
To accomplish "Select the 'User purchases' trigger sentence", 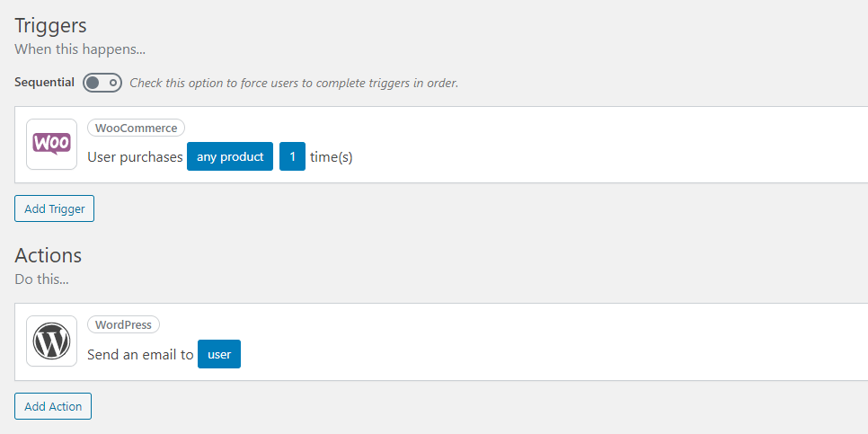I will [135, 157].
